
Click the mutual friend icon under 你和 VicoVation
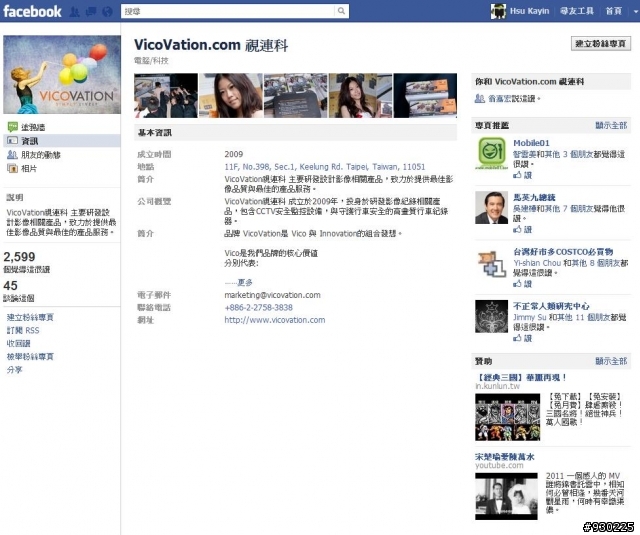[x=480, y=98]
